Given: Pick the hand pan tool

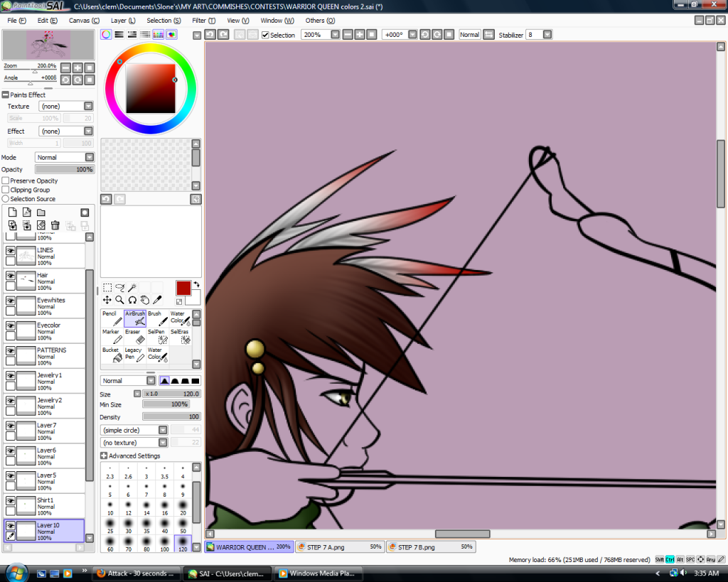Looking at the screenshot, I should (x=145, y=300).
